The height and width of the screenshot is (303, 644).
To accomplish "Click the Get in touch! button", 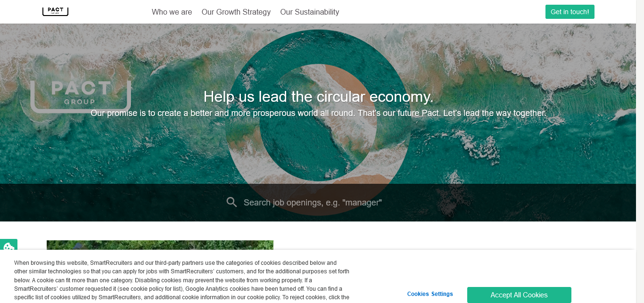I will (x=570, y=12).
